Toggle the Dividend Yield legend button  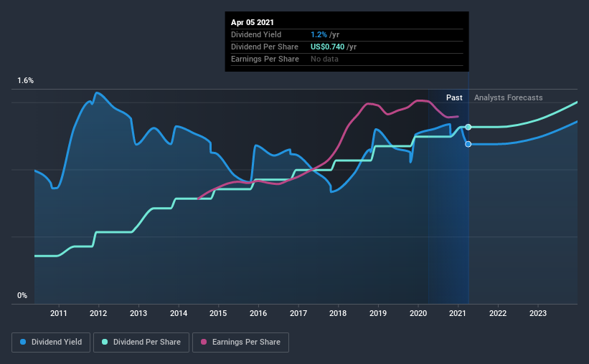[51, 343]
